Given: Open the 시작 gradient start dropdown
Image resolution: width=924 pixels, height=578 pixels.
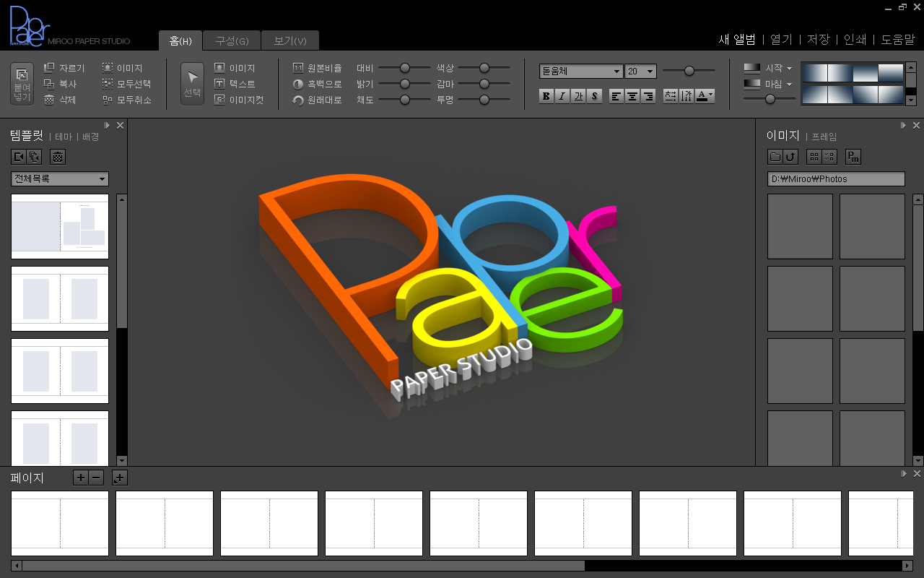Looking at the screenshot, I should coord(768,68).
